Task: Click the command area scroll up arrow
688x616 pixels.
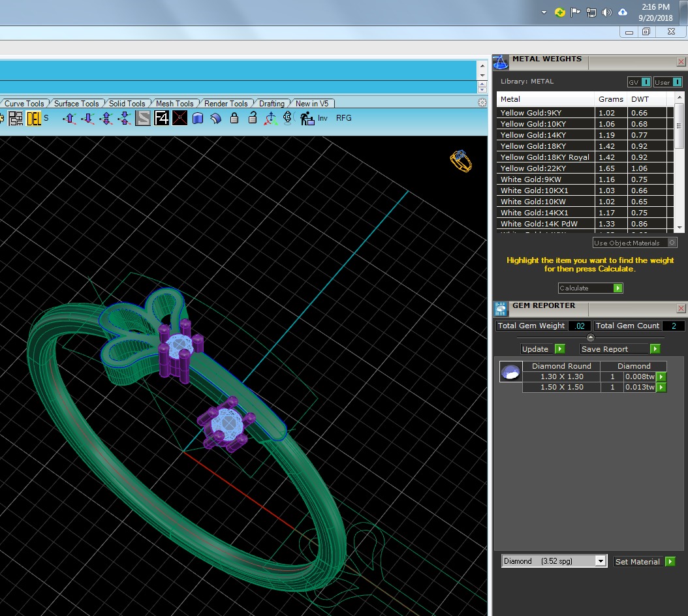Action: [482, 66]
